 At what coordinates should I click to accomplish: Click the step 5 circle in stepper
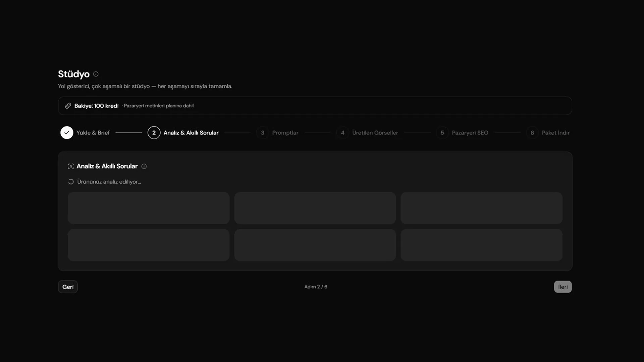coord(442,133)
